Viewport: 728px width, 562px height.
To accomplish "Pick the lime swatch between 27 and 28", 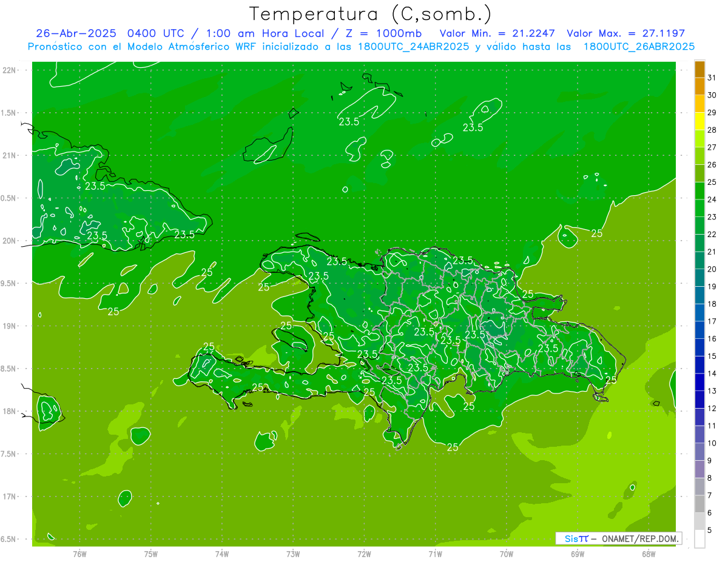I will [700, 139].
